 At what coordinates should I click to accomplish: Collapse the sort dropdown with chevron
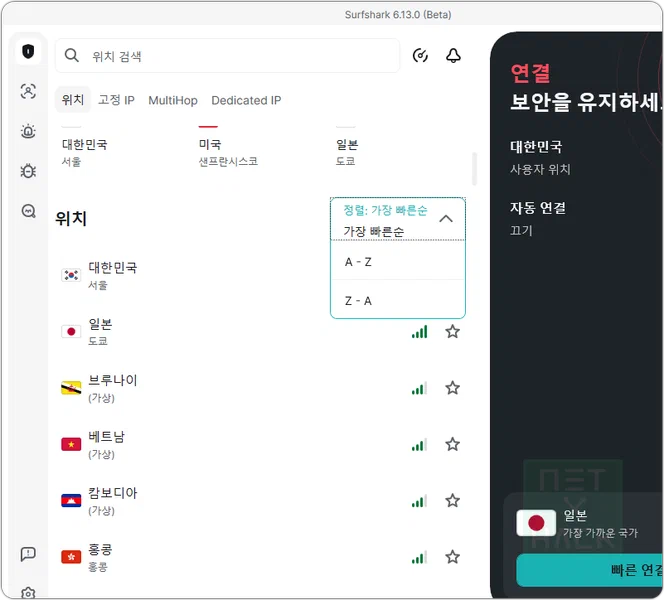coord(446,219)
